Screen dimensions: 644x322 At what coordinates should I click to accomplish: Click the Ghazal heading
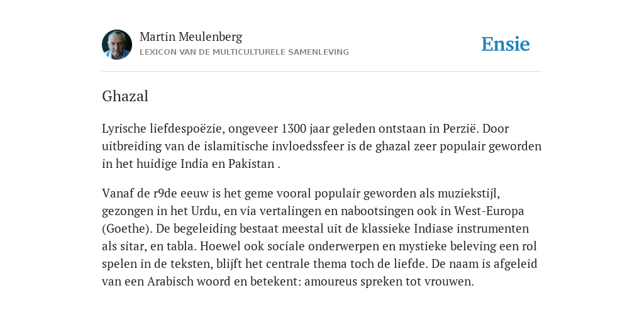coord(125,96)
